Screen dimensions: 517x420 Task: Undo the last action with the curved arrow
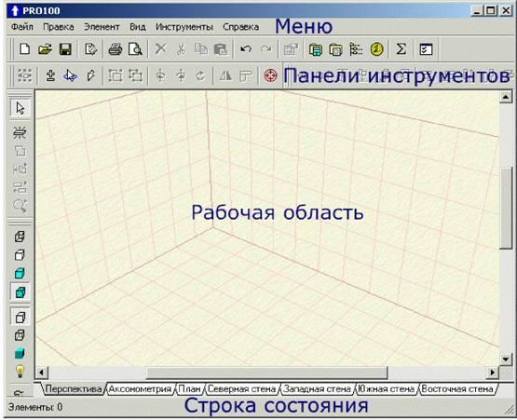click(x=246, y=49)
